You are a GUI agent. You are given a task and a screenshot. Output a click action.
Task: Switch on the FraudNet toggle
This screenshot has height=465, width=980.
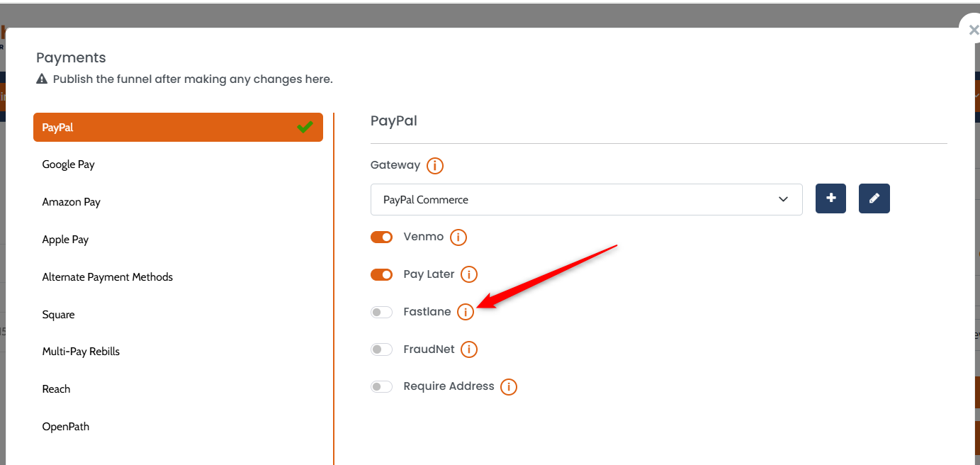(x=381, y=349)
